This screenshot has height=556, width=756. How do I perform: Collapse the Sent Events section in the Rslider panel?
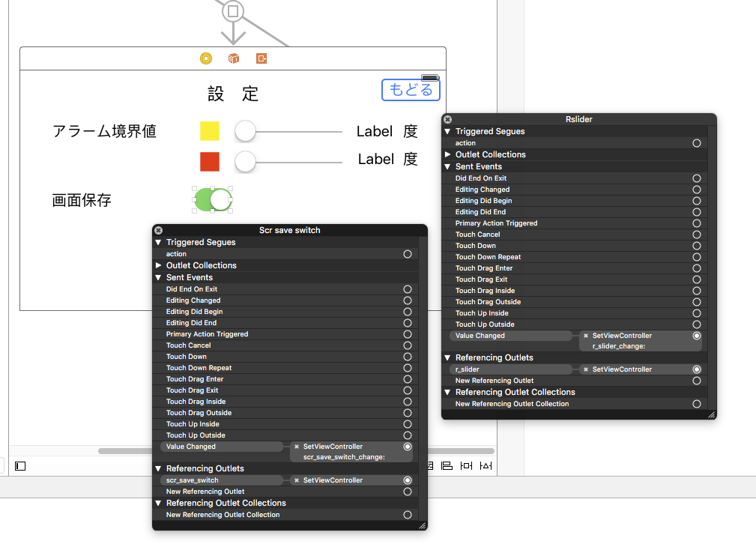coord(447,166)
